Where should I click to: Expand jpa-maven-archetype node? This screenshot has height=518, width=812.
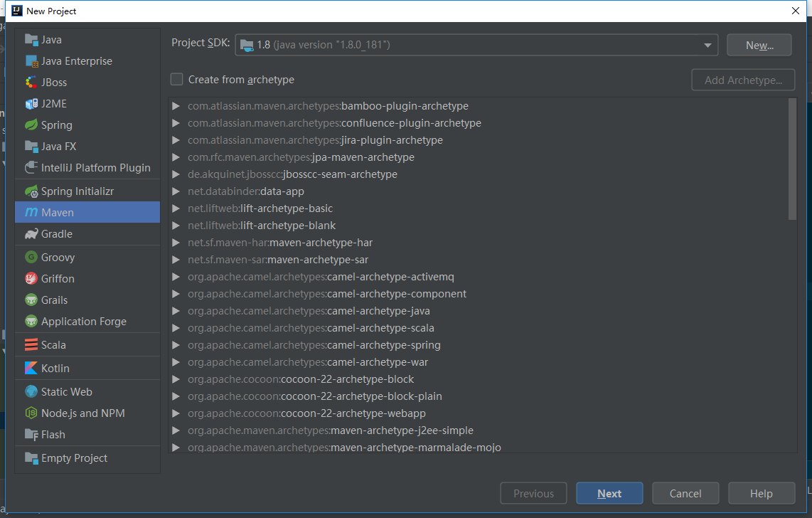[176, 157]
